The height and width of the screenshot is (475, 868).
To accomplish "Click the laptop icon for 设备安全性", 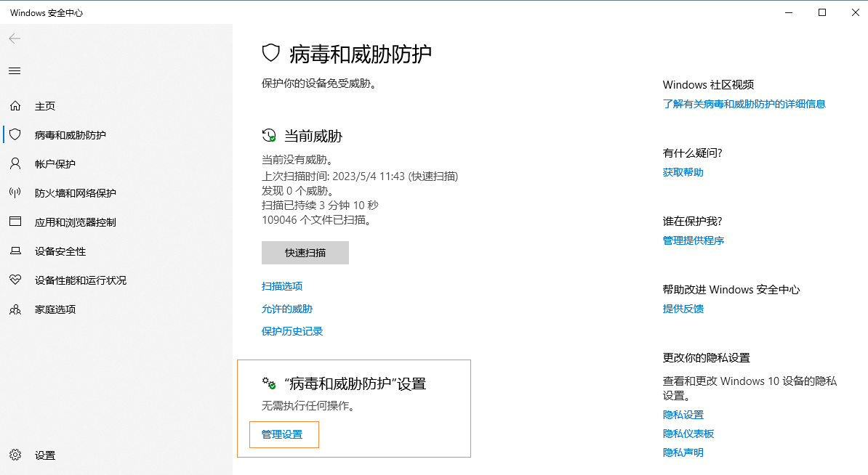I will (15, 251).
